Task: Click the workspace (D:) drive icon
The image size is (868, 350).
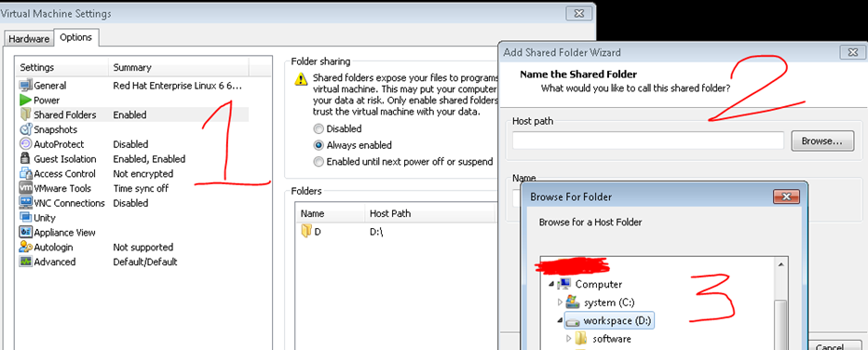Action: (x=574, y=321)
